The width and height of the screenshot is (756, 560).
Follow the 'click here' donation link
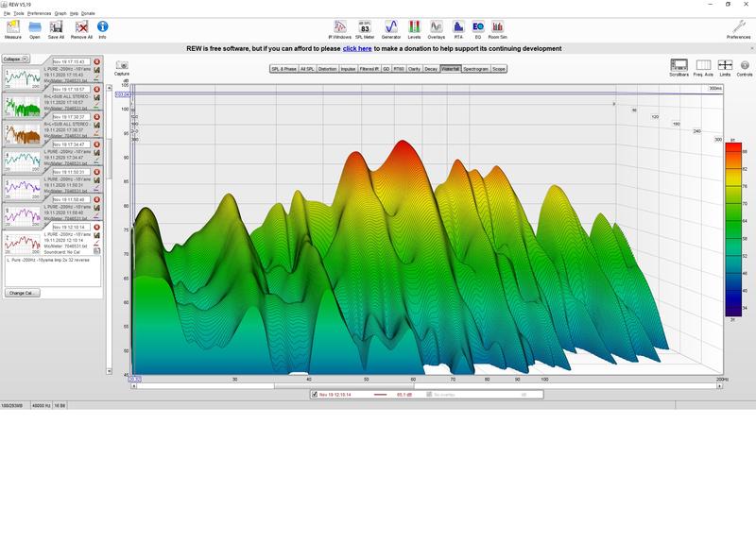tap(357, 48)
